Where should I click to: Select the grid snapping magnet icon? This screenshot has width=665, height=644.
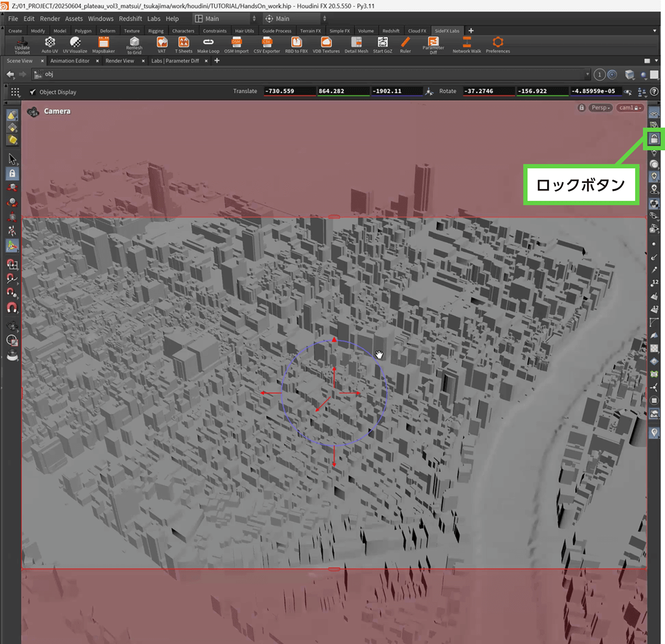pos(12,264)
